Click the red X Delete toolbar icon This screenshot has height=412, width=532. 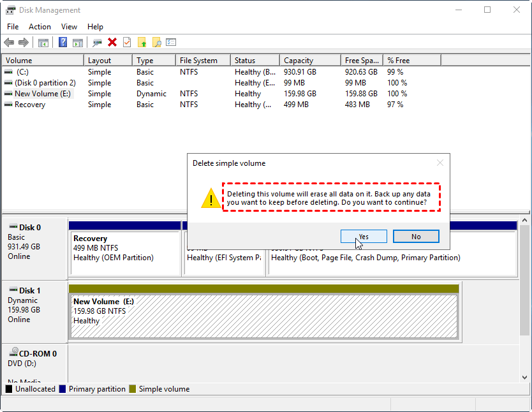[x=112, y=42]
